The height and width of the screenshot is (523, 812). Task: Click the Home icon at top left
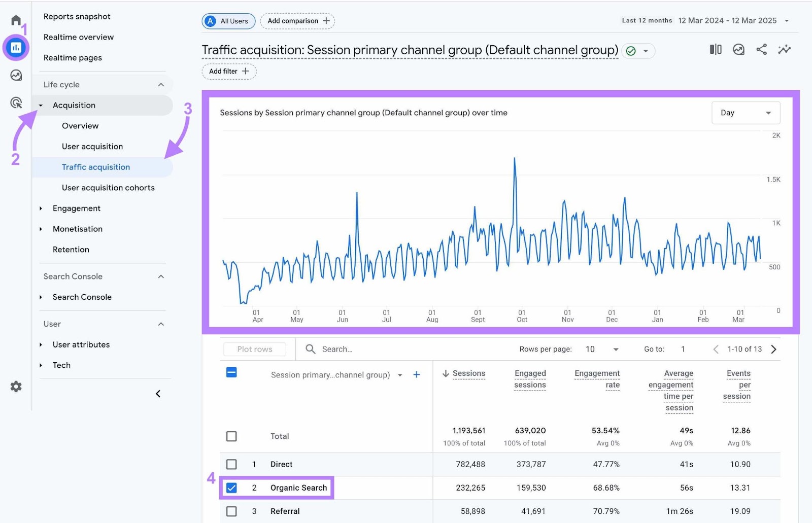pyautogui.click(x=16, y=19)
